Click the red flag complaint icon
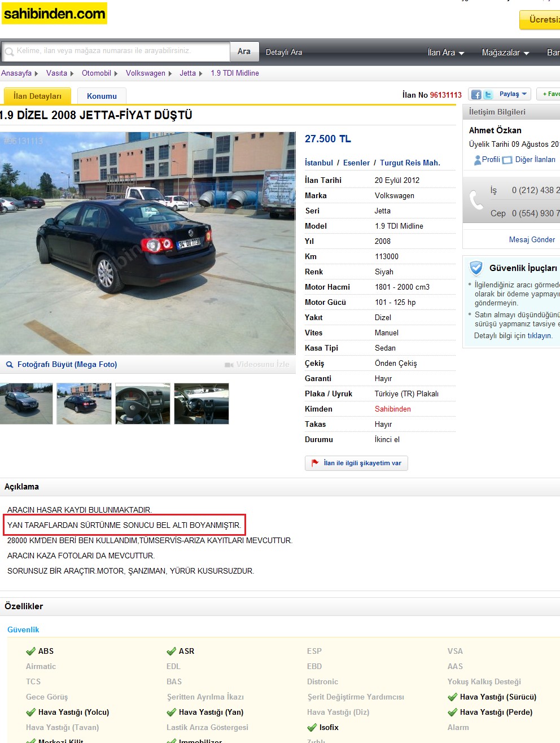Image resolution: width=560 pixels, height=743 pixels. [x=315, y=463]
